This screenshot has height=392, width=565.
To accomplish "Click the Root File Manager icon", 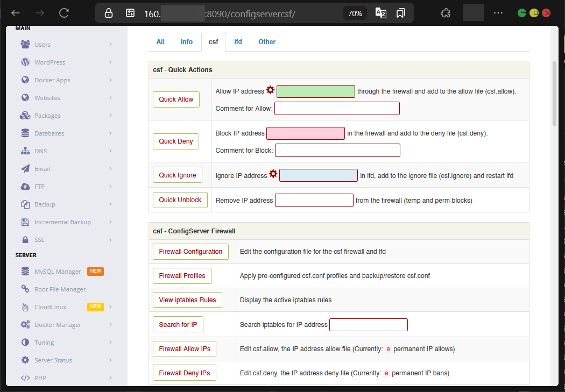I will [25, 289].
